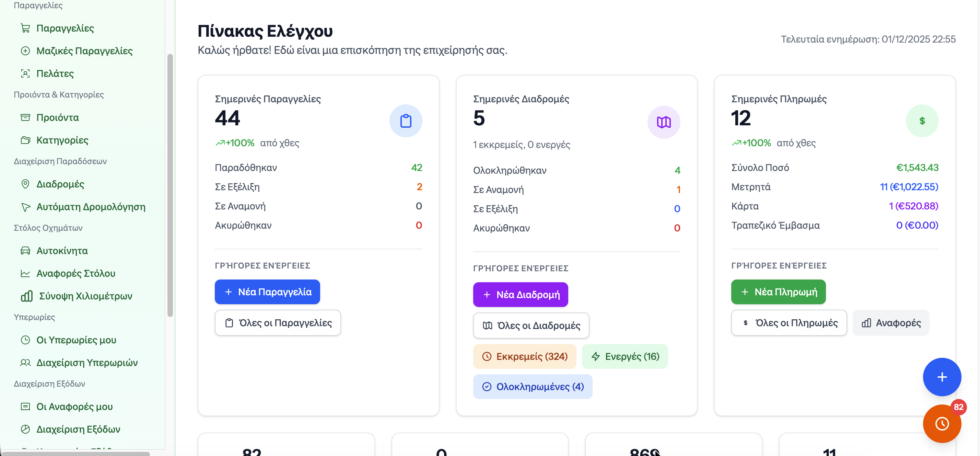Click the blue plus floating action button

[x=942, y=377]
